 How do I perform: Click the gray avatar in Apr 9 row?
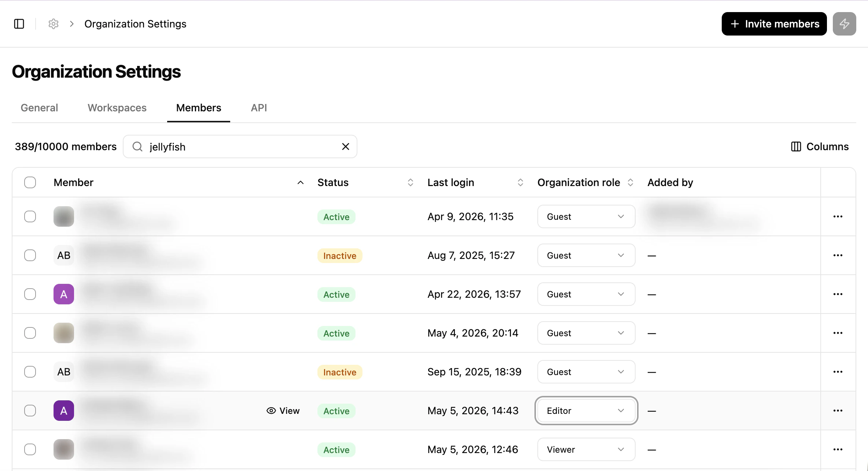(64, 216)
